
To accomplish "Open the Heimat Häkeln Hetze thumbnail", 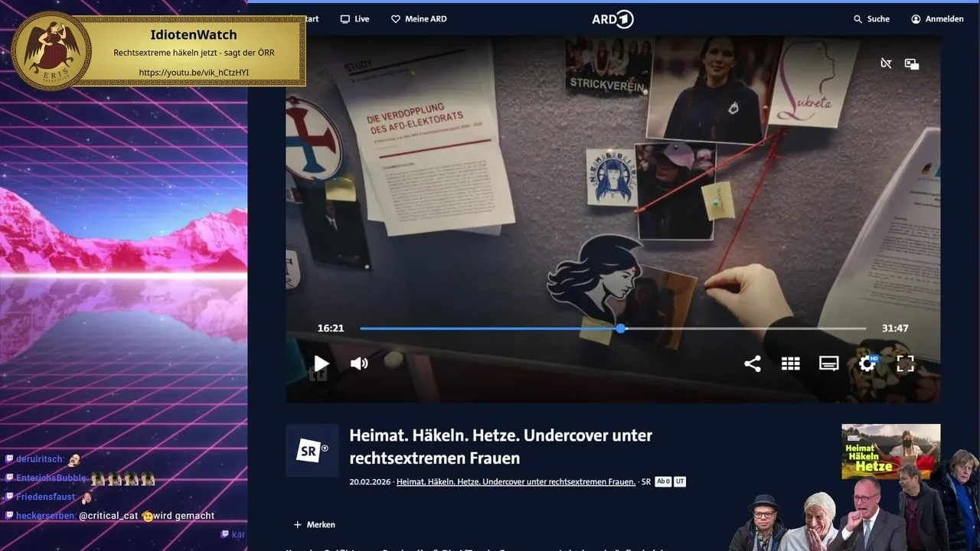I will tap(890, 452).
